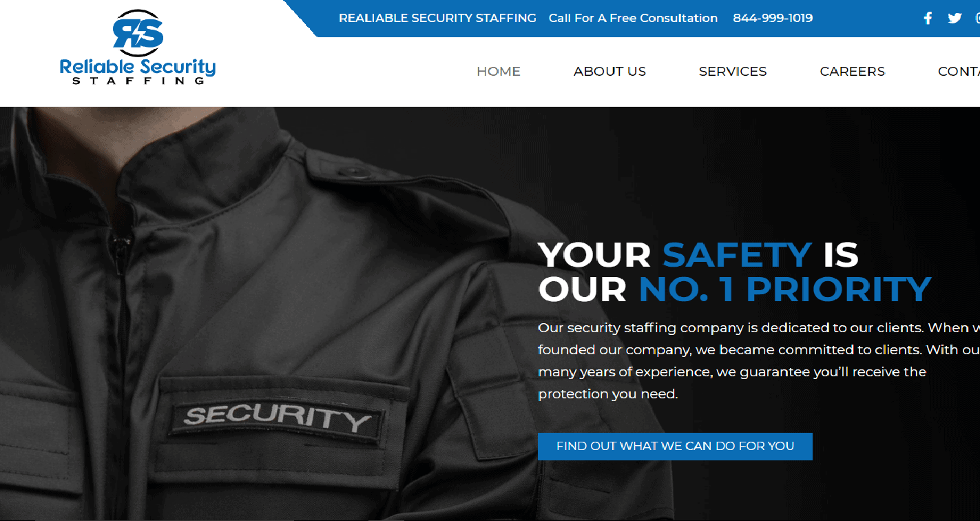Open the Twitter bird icon
The height and width of the screenshot is (521, 980).
point(955,19)
